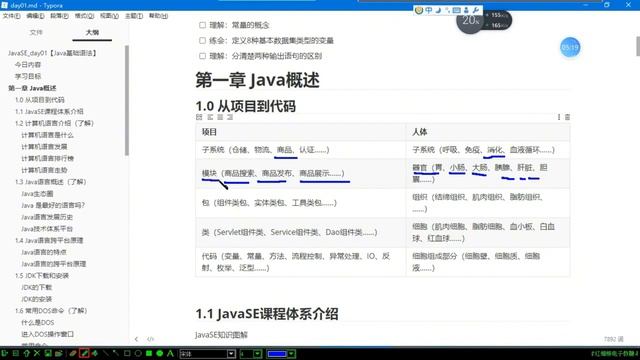Select the red-highlighted pen drawing tool

point(84,353)
